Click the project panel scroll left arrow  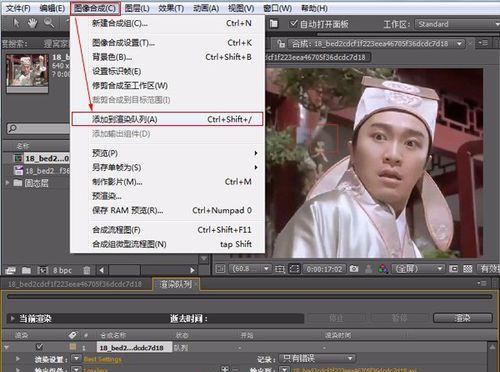[x=102, y=270]
